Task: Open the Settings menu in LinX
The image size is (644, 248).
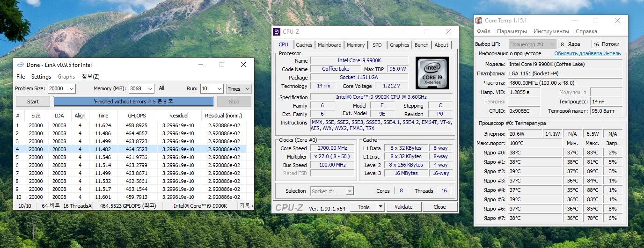Action: (x=41, y=77)
